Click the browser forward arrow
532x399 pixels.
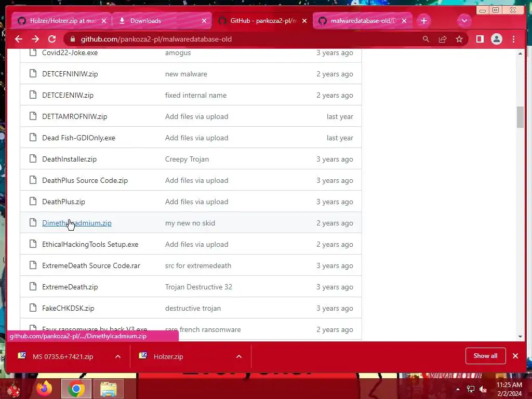(35, 39)
